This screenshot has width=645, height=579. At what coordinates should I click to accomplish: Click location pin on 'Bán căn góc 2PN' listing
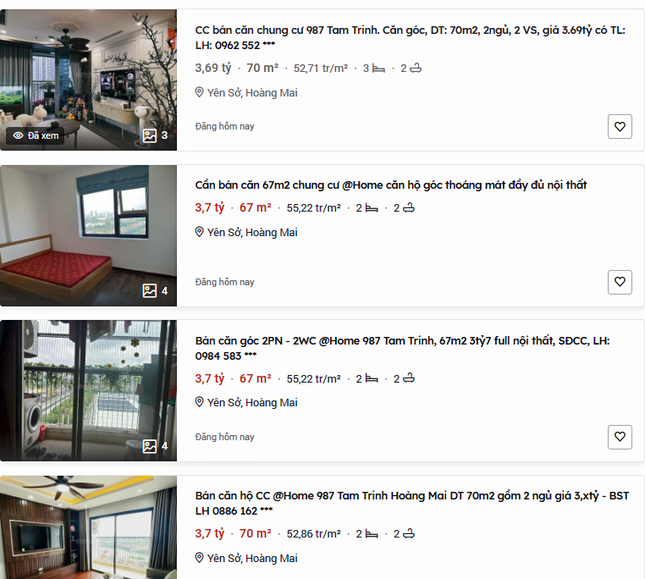[x=199, y=402]
